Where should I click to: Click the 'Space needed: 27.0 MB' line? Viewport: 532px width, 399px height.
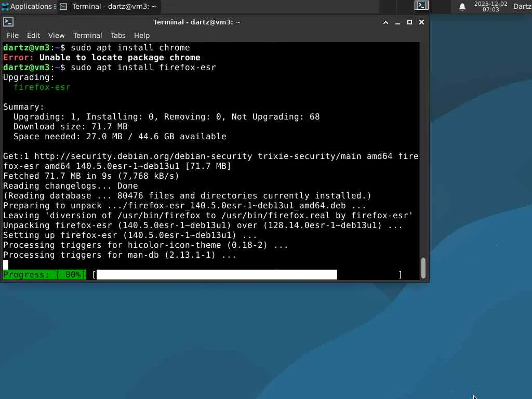[x=120, y=137]
